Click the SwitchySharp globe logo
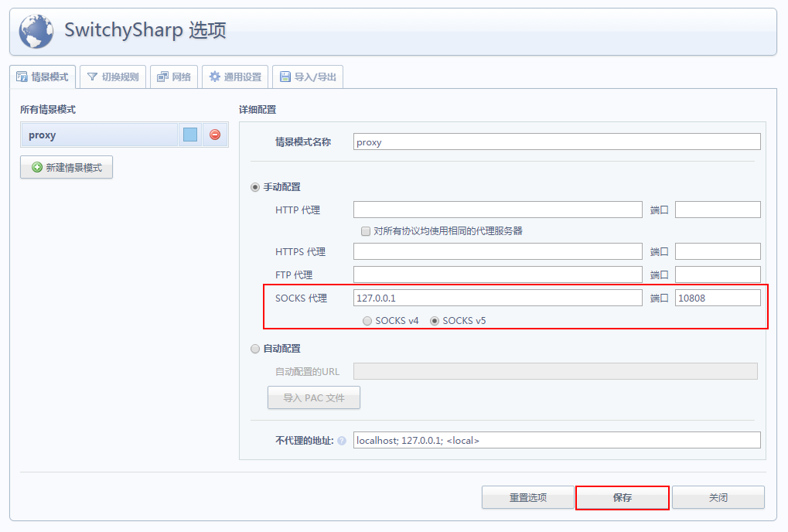The image size is (788, 532). pos(36,31)
